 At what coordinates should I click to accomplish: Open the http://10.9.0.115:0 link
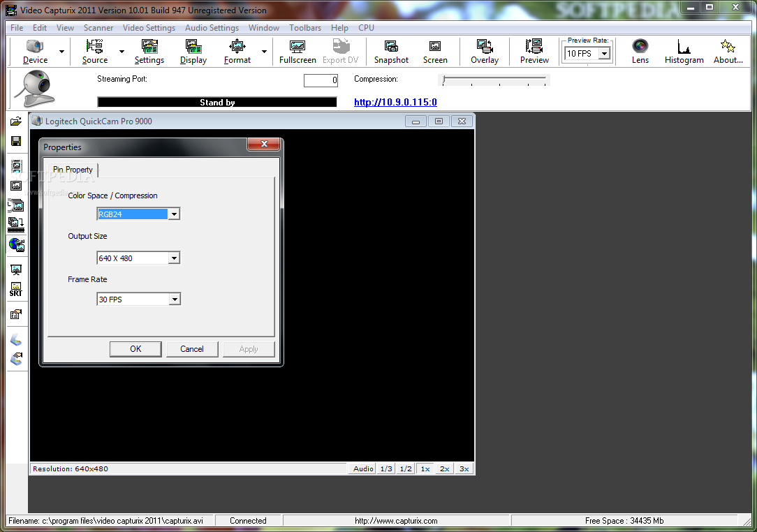point(395,102)
